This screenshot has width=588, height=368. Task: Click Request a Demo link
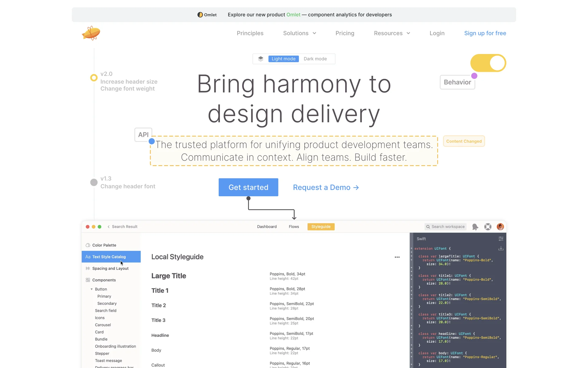click(x=326, y=187)
